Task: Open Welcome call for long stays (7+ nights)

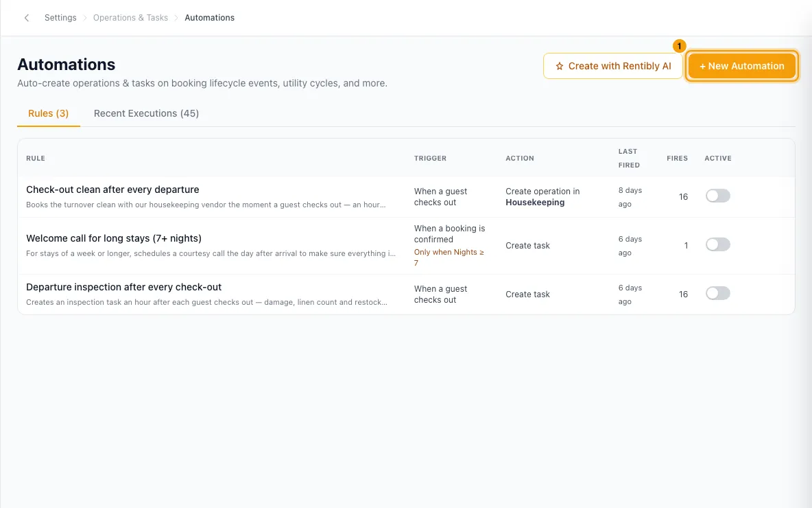Action: (114, 238)
